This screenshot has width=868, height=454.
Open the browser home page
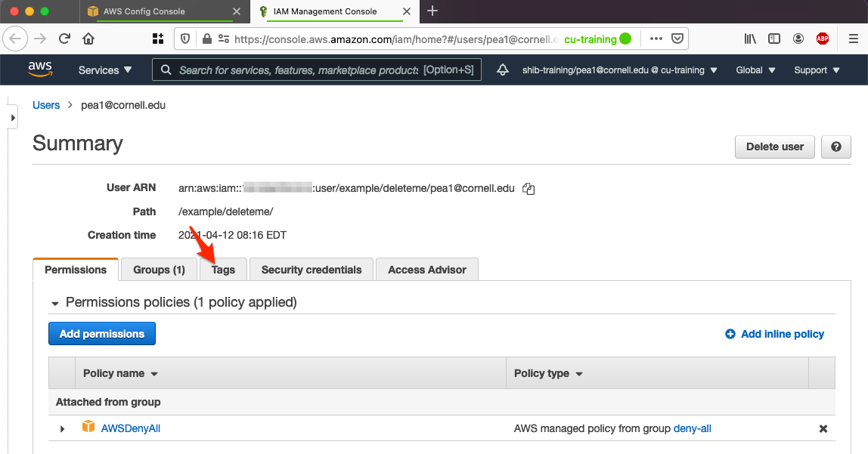88,39
